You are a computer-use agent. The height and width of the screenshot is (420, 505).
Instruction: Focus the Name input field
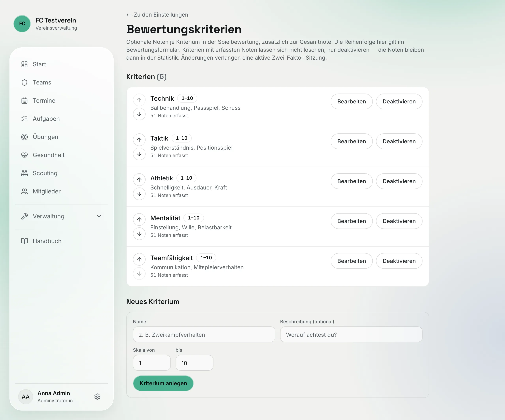[204, 334]
